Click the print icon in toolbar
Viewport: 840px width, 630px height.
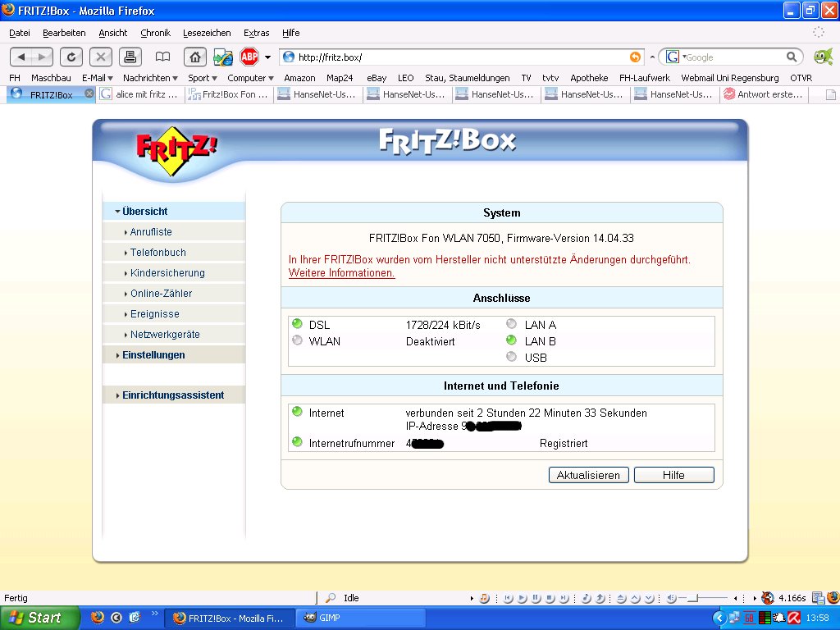point(130,57)
